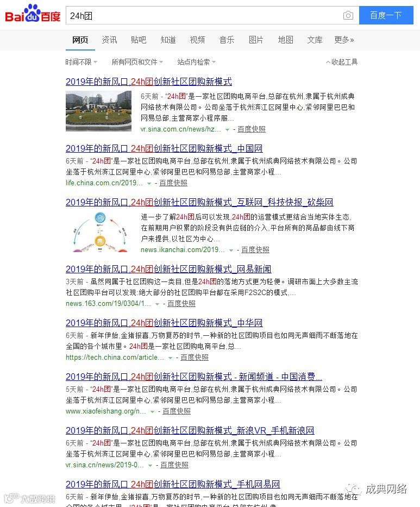Expand the 更多» menu

[344, 40]
